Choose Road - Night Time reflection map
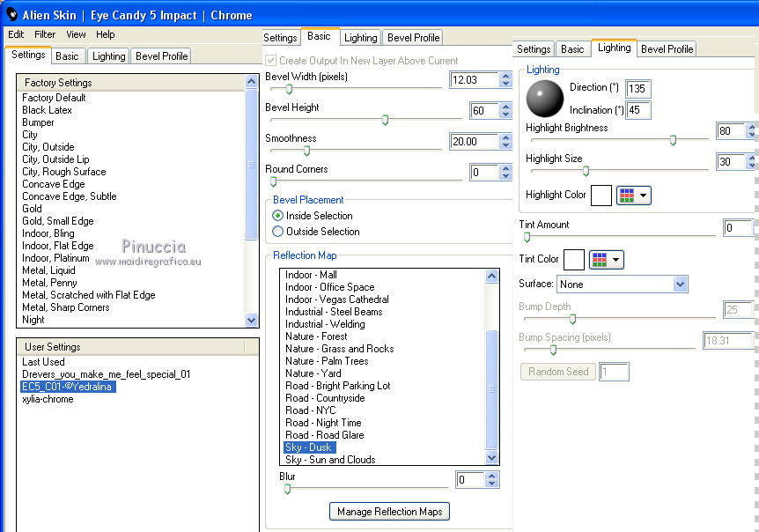This screenshot has height=532, width=759. (323, 423)
